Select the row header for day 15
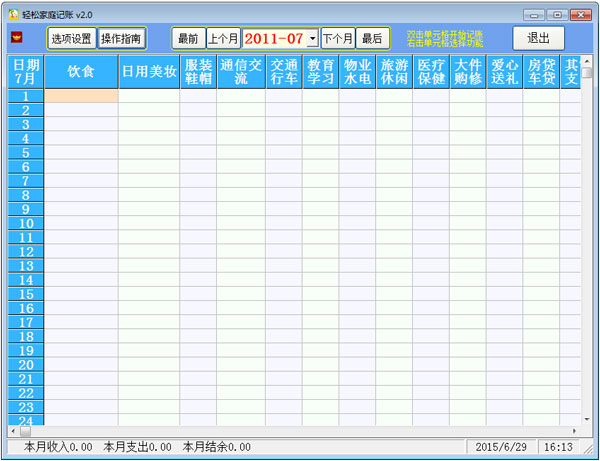600x461 pixels. pyautogui.click(x=25, y=294)
